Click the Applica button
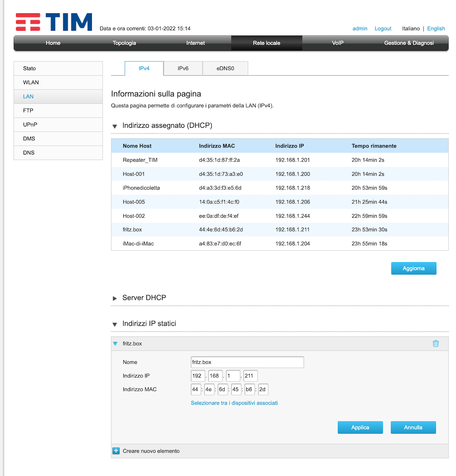This screenshot has width=456, height=476. pyautogui.click(x=360, y=427)
